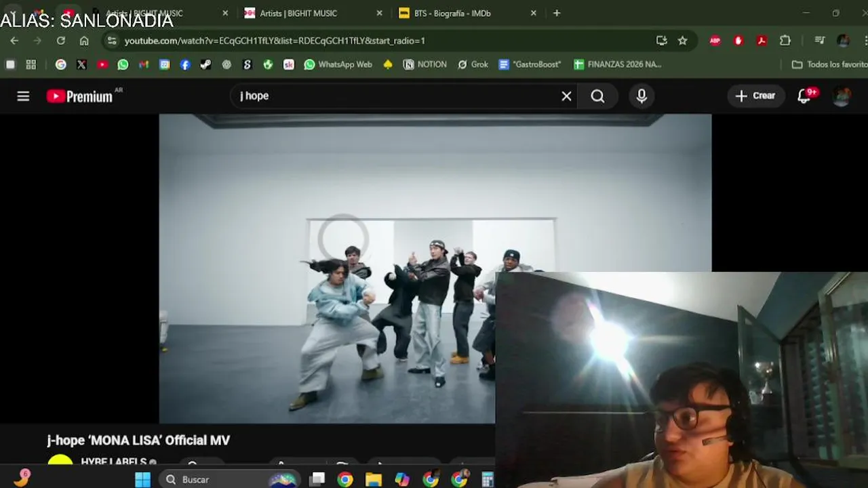868x488 pixels.
Task: Open Windows Start menu
Action: pyautogui.click(x=142, y=480)
